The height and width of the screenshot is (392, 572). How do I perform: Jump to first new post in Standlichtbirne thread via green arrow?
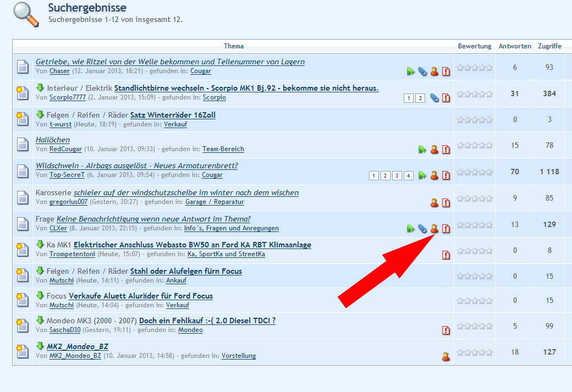coord(40,87)
